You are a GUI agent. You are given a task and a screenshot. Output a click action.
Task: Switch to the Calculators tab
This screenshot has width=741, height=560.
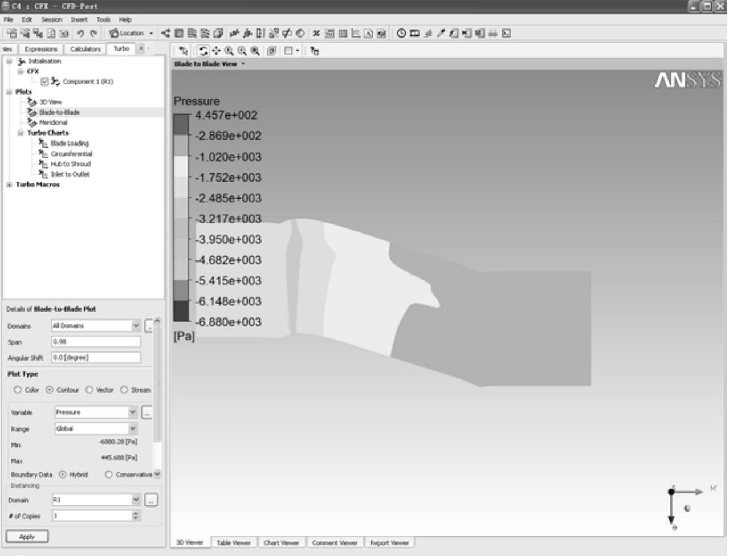85,49
